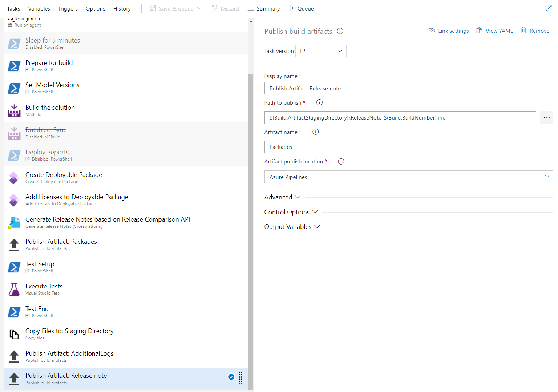Select the Visual Studio Test flask icon
This screenshot has height=392, width=558.
point(14,289)
